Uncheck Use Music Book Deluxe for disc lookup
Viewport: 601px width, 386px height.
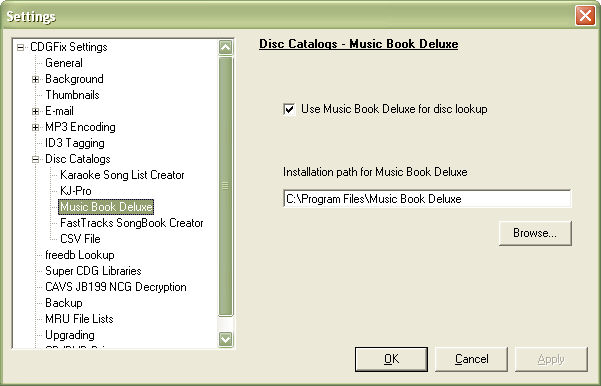(289, 109)
